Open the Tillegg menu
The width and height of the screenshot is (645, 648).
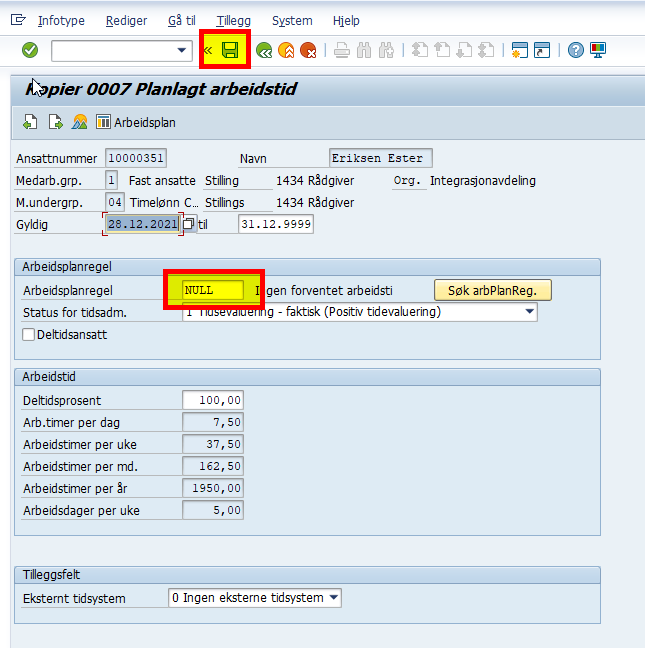[234, 21]
